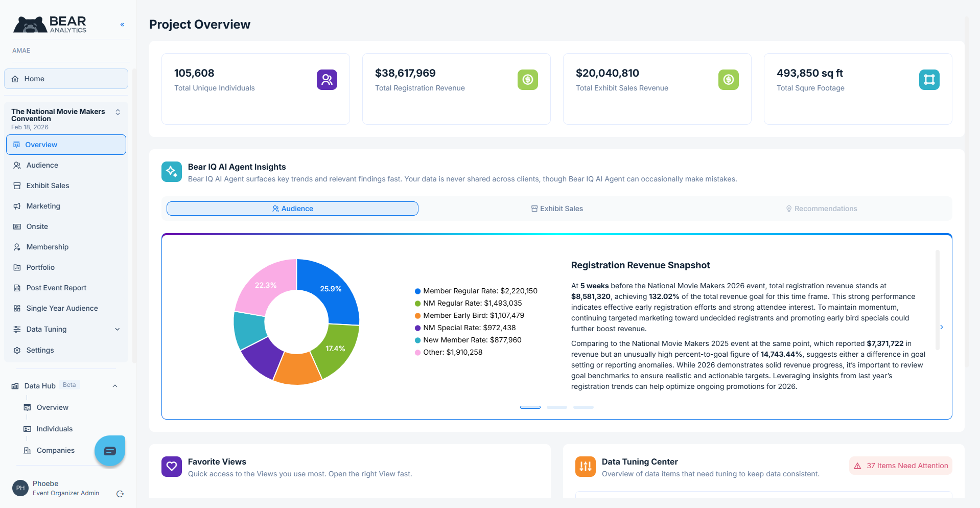980x508 pixels.
Task: Select the second carousel page indicator
Action: (557, 407)
